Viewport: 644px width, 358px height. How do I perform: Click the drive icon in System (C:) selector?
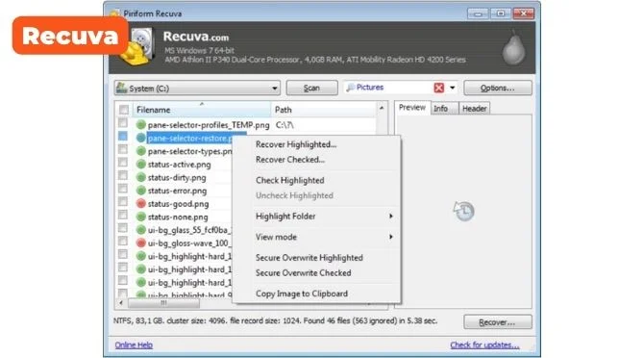click(x=121, y=88)
